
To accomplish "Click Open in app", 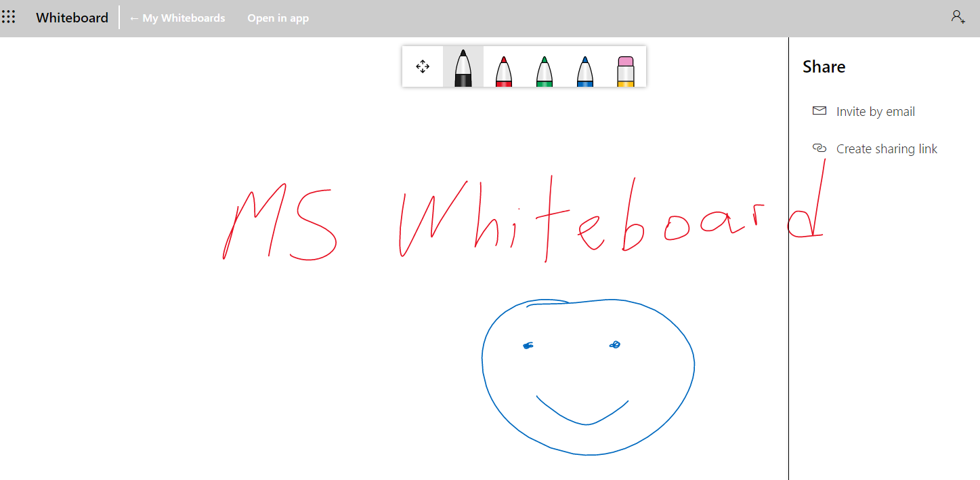I will 278,18.
